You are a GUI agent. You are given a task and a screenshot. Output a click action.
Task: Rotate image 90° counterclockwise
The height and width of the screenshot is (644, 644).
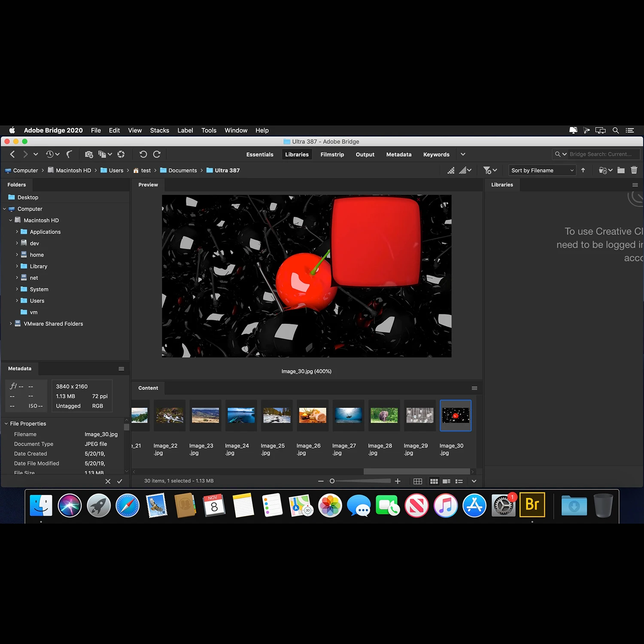point(143,154)
